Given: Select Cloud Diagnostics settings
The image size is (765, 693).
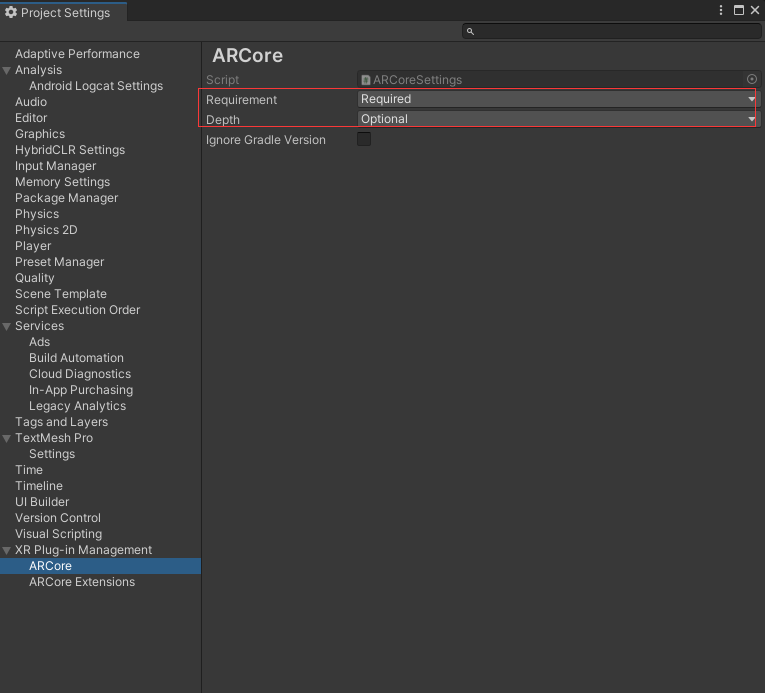Looking at the screenshot, I should [x=80, y=374].
